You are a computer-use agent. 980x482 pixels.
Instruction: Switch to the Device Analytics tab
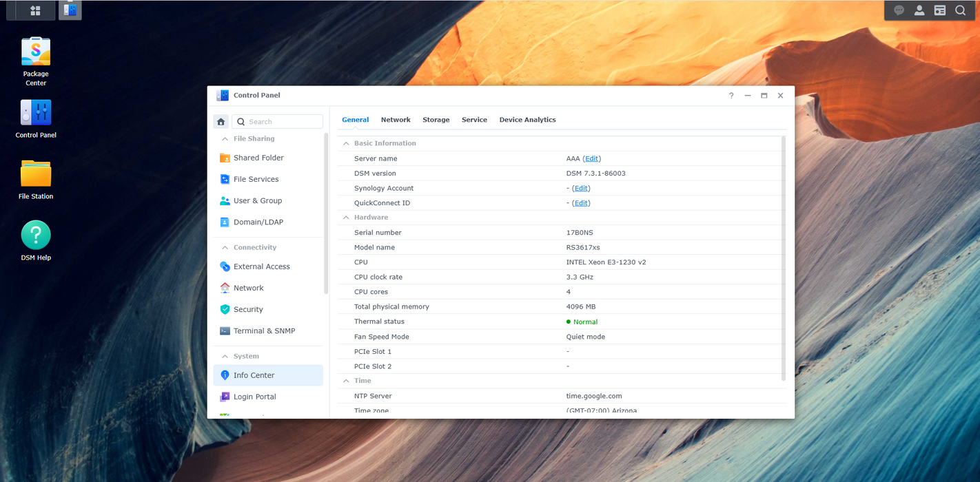[527, 120]
